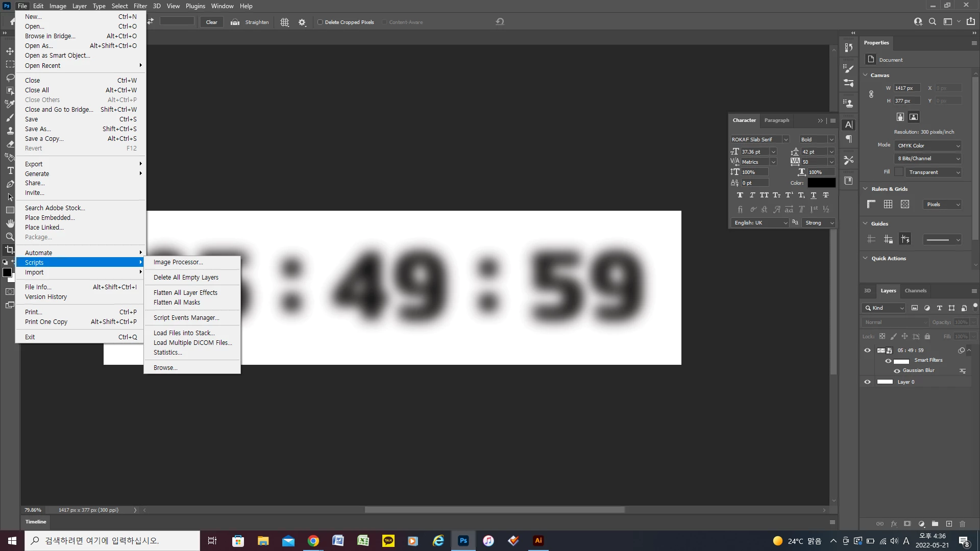Select the Zoom tool in toolbar
Image resolution: width=980 pixels, height=551 pixels.
[x=10, y=237]
